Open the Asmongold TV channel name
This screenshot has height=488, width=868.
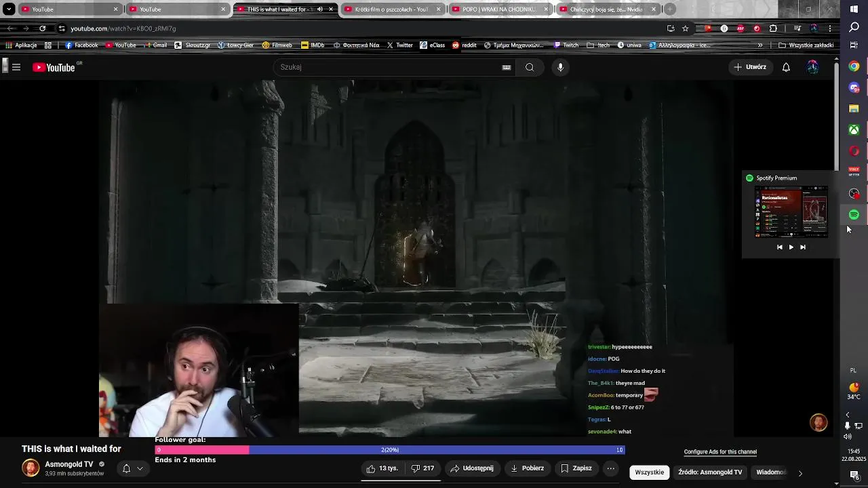tap(69, 464)
